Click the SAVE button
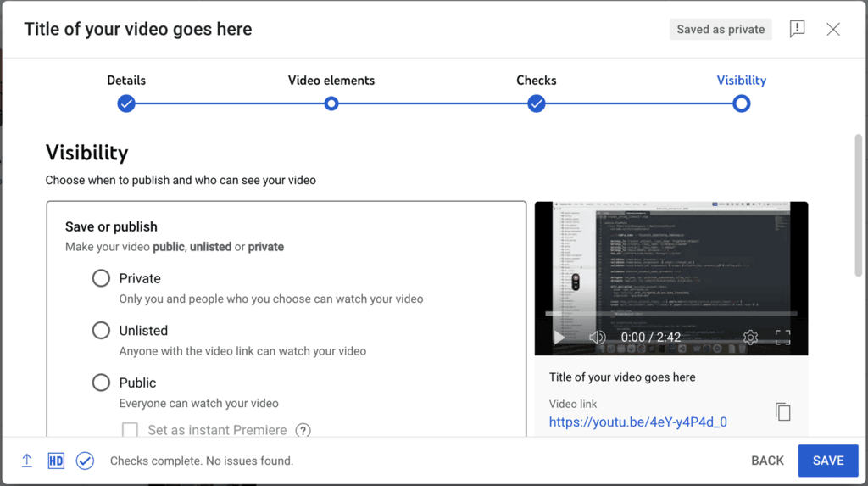Image resolution: width=868 pixels, height=486 pixels. tap(828, 461)
